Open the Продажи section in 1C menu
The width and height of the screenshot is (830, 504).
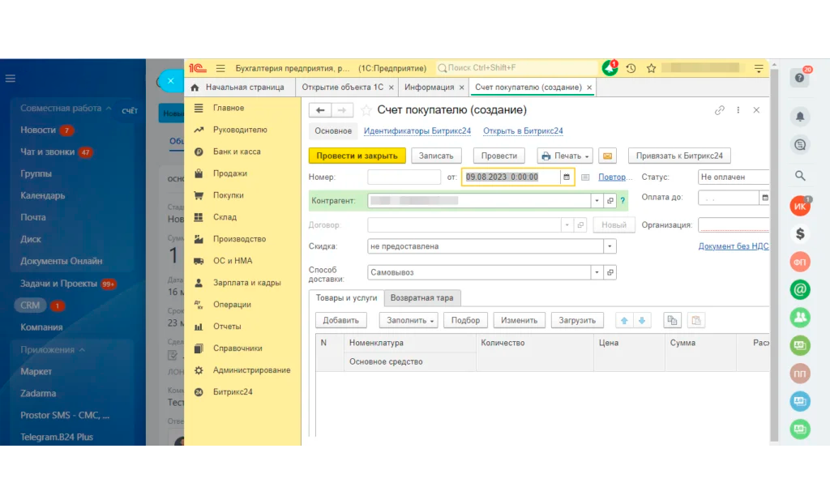pos(229,173)
